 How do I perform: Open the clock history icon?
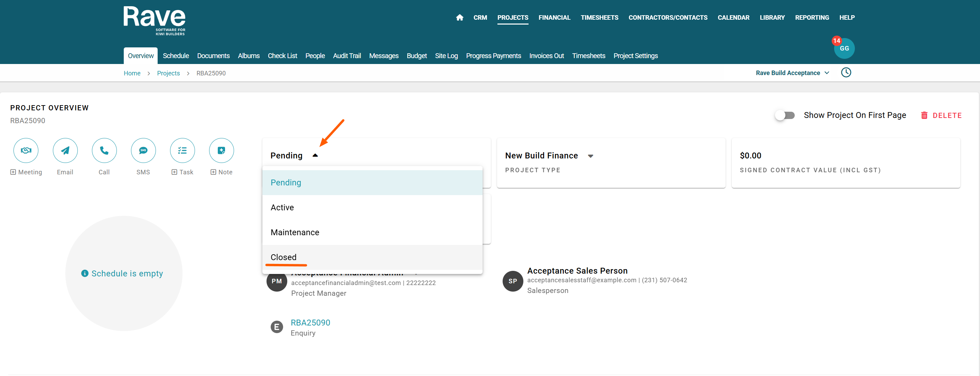click(846, 73)
